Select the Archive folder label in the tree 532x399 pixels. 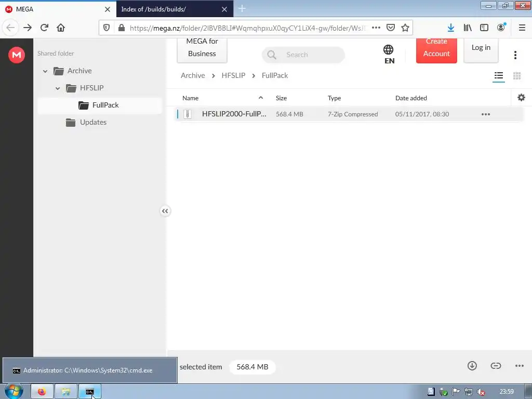(79, 71)
